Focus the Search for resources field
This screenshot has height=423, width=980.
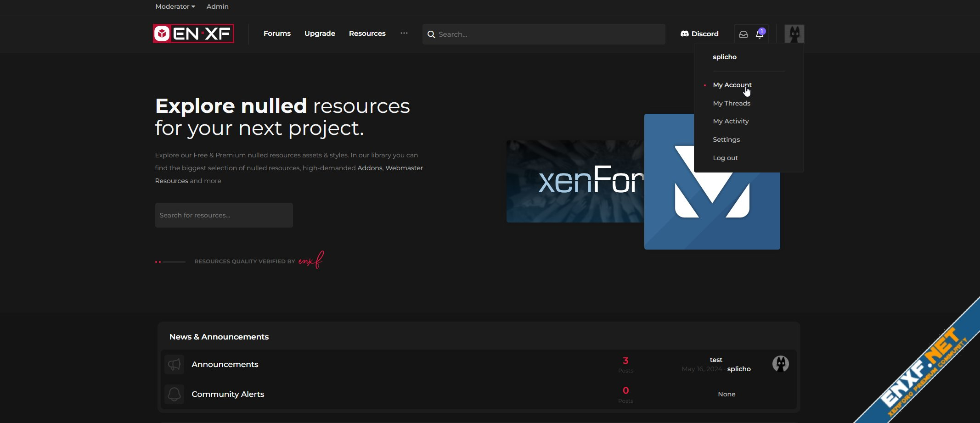[x=224, y=215]
